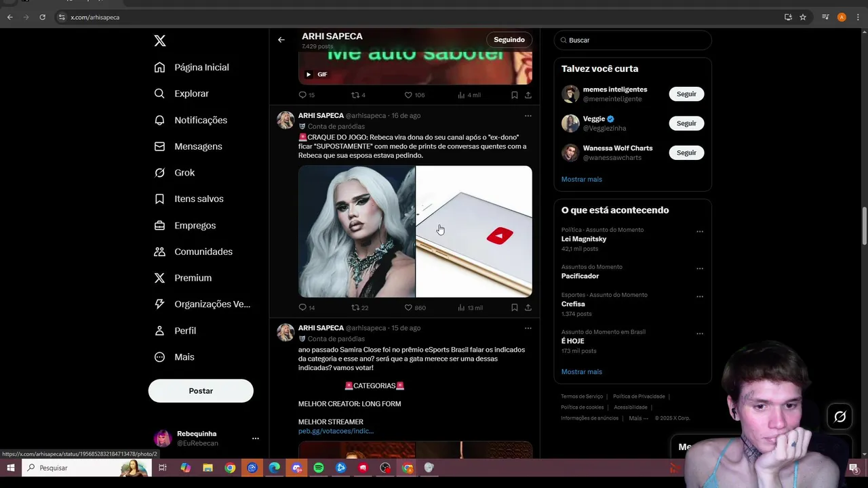The width and height of the screenshot is (868, 488).
Task: Open the white-haired portrait image
Action: pyautogui.click(x=357, y=232)
